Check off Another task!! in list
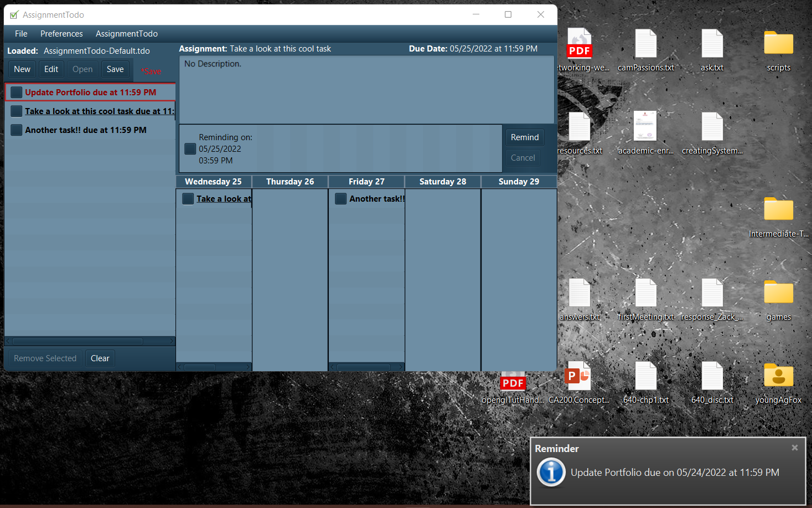This screenshot has width=812, height=508. click(x=17, y=130)
